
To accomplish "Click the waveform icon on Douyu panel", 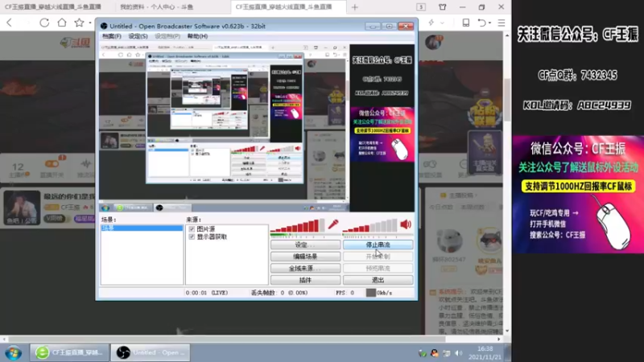I will coord(86,164).
